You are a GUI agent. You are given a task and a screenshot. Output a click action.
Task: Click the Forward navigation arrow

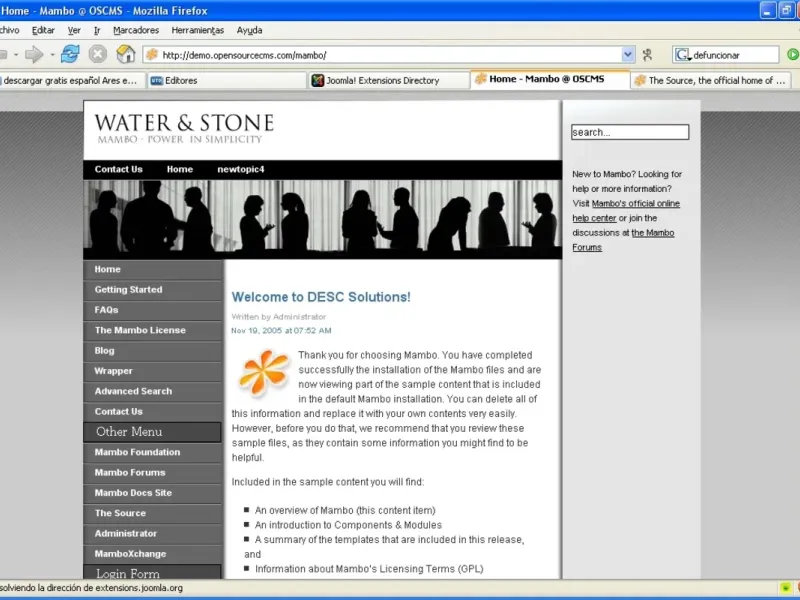[34, 54]
